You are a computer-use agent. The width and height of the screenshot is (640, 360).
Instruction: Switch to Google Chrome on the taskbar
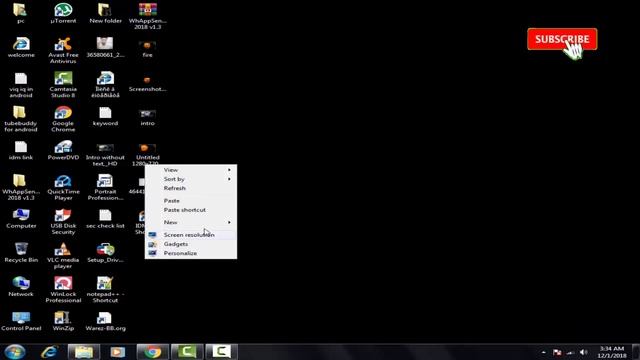(x=152, y=351)
